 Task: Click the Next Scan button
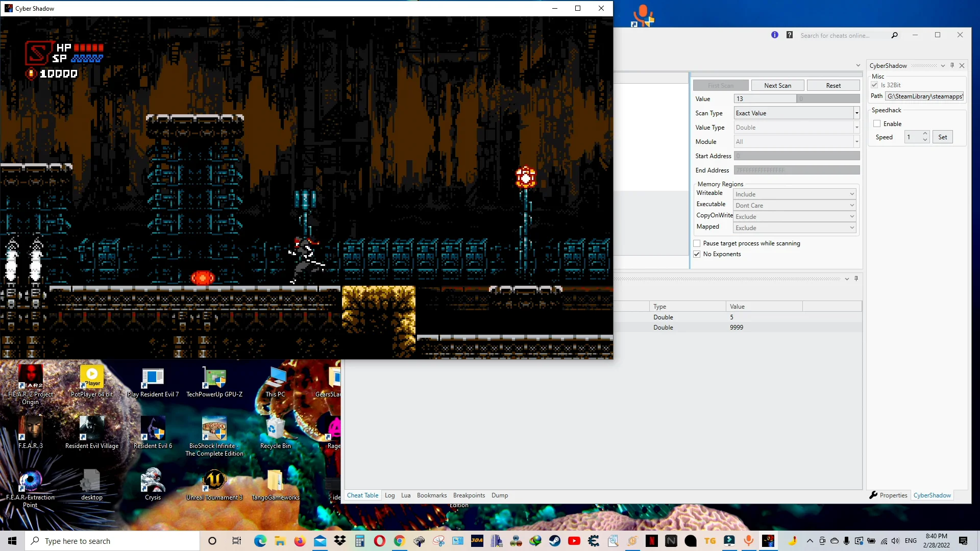click(777, 85)
